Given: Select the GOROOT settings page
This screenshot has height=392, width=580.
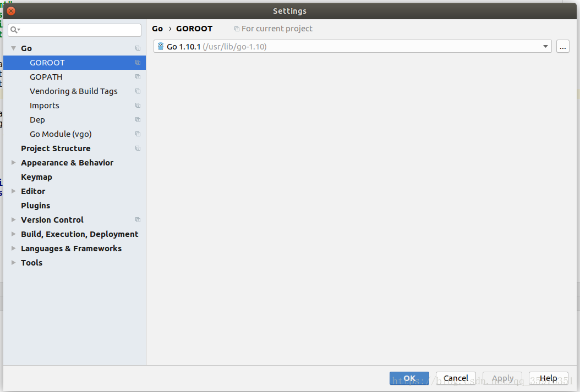Looking at the screenshot, I should tap(74, 63).
